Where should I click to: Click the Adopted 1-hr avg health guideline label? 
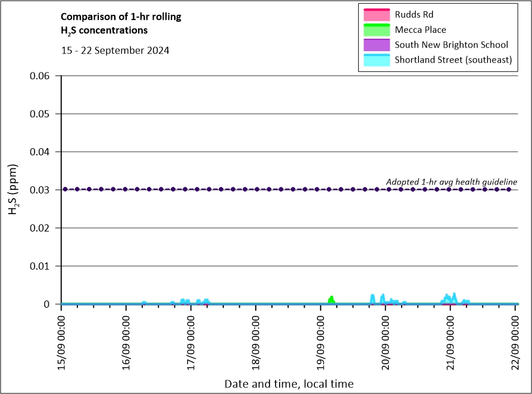click(x=452, y=182)
